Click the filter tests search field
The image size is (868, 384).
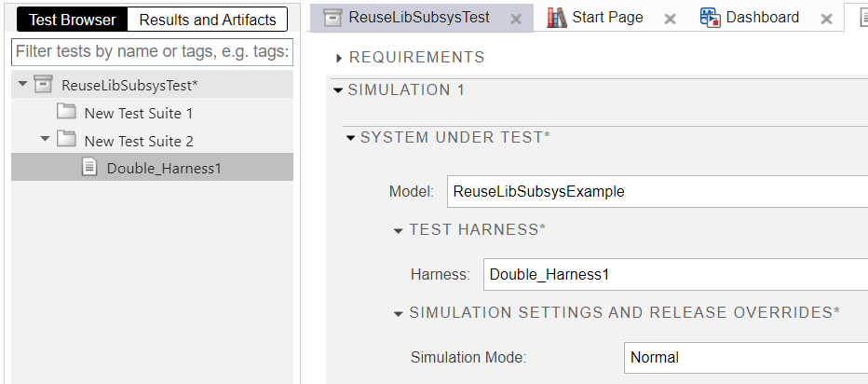pos(152,51)
